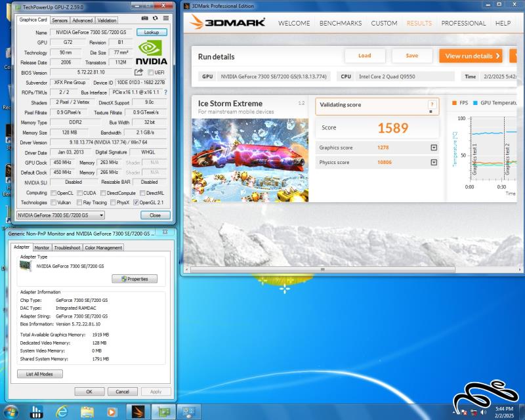525x420 pixels.
Task: Expand the Physics score details arrow
Action: [x=434, y=163]
